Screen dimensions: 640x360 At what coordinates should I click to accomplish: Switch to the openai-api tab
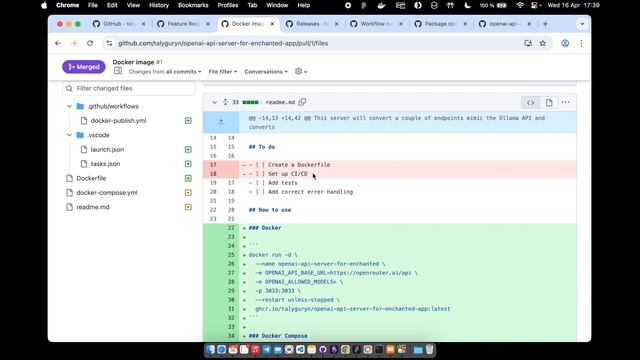tap(504, 24)
